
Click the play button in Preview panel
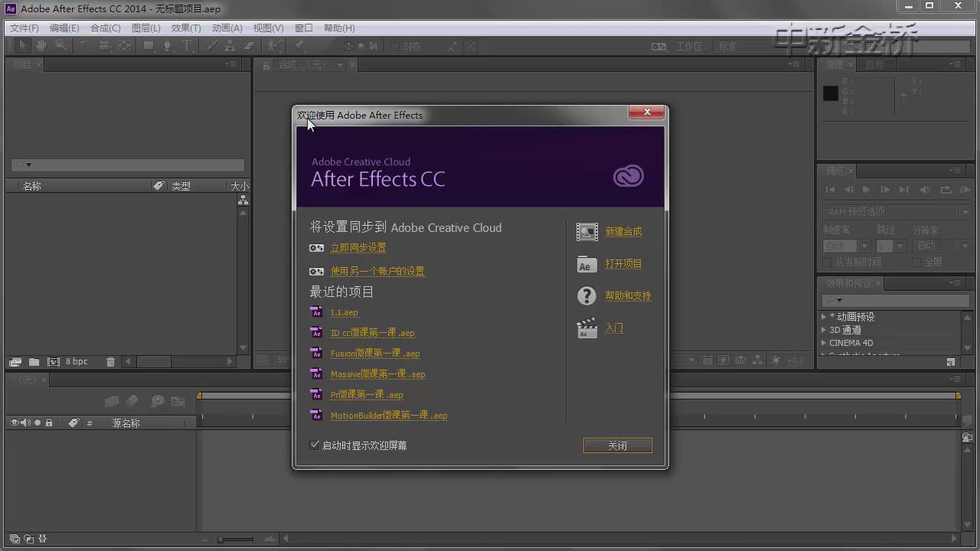[866, 189]
